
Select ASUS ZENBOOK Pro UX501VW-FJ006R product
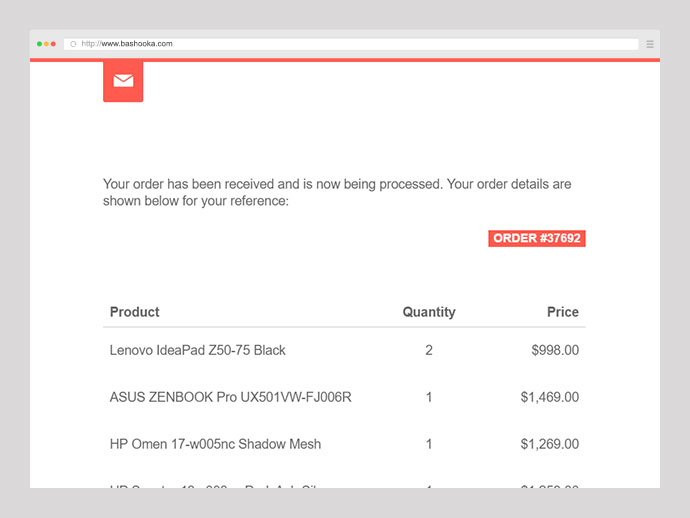230,397
